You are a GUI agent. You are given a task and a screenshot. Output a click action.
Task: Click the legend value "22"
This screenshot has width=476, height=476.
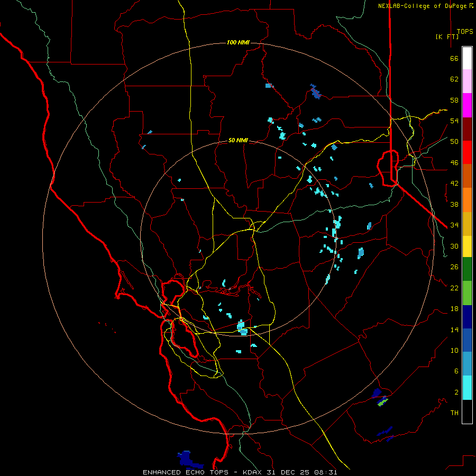[x=454, y=288]
